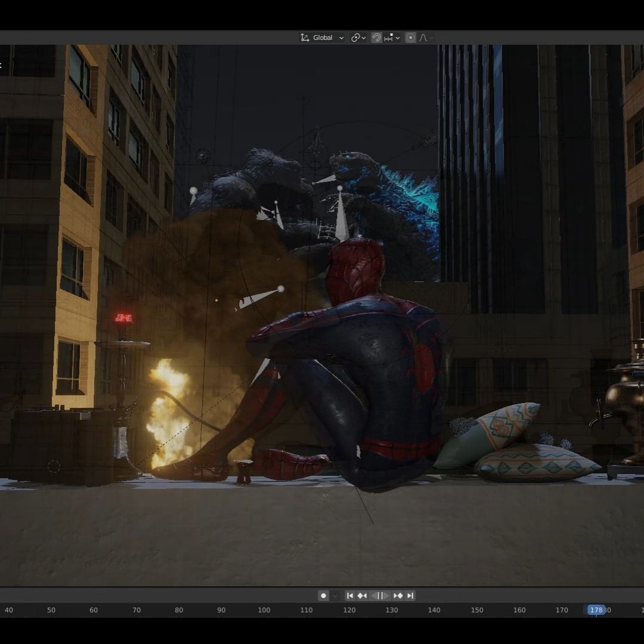The width and height of the screenshot is (644, 644).
Task: Click frame 100 on the timeline
Action: (264, 610)
